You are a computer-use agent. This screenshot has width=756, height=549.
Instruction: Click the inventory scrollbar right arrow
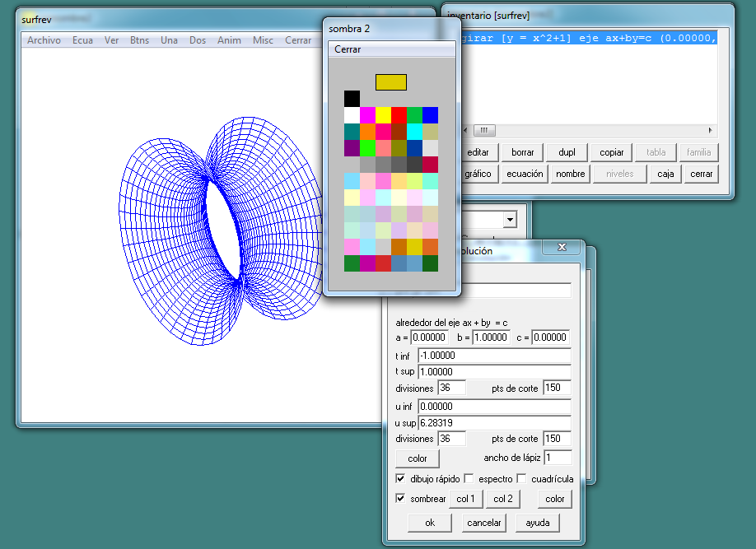pos(711,130)
